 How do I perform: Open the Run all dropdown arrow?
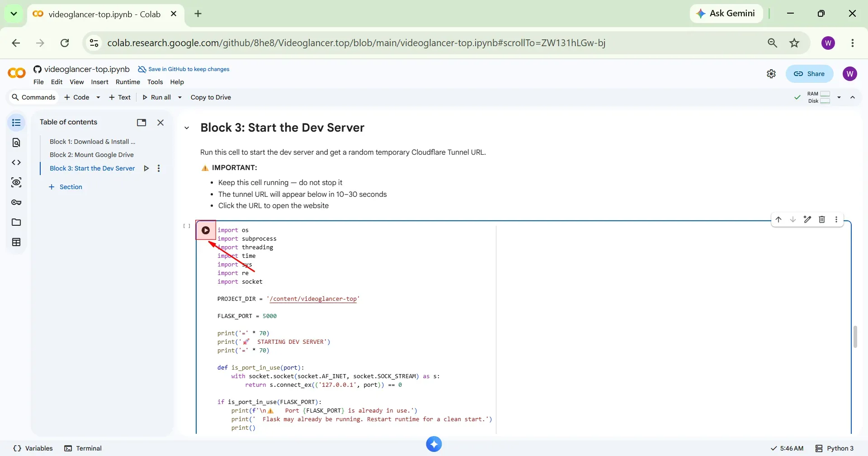click(x=179, y=97)
